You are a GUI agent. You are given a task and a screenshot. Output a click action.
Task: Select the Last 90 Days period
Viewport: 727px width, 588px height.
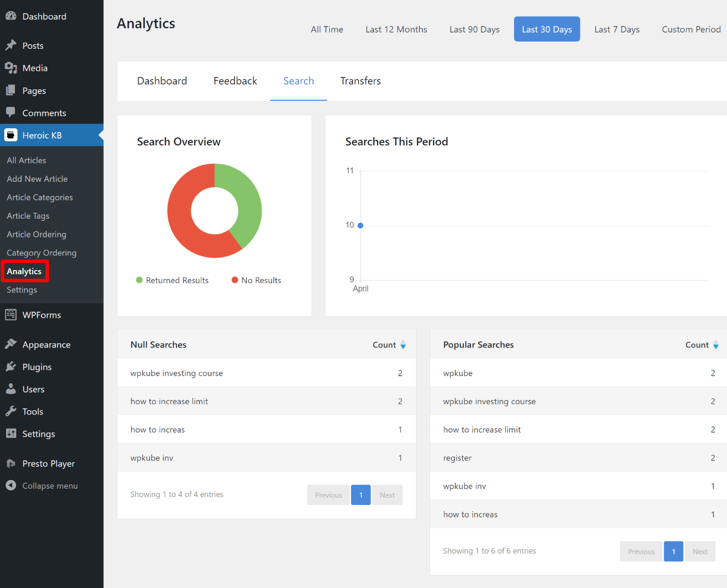tap(475, 29)
